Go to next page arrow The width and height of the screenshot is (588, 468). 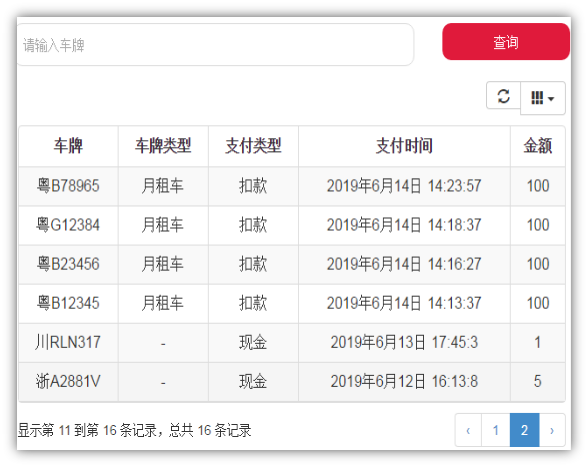552,430
